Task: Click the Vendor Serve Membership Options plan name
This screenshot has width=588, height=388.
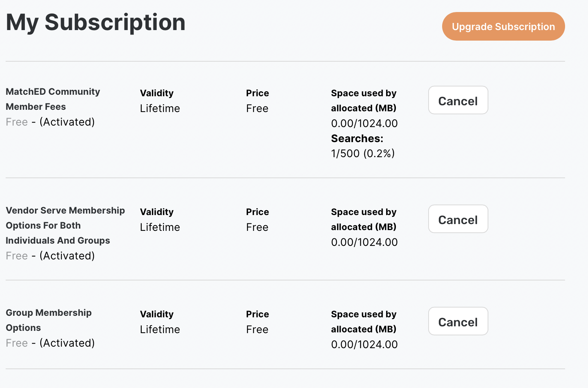Action: [65, 225]
